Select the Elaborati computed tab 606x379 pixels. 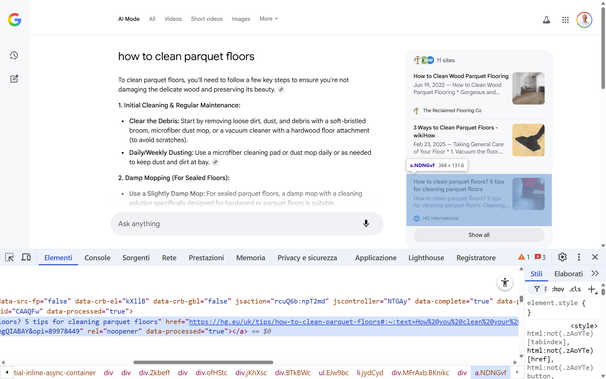pos(569,274)
